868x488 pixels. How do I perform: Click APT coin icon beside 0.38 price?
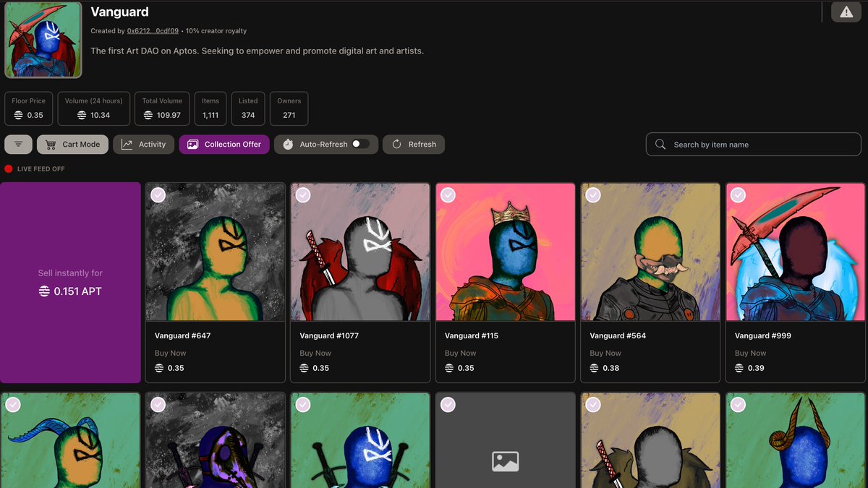coord(595,368)
